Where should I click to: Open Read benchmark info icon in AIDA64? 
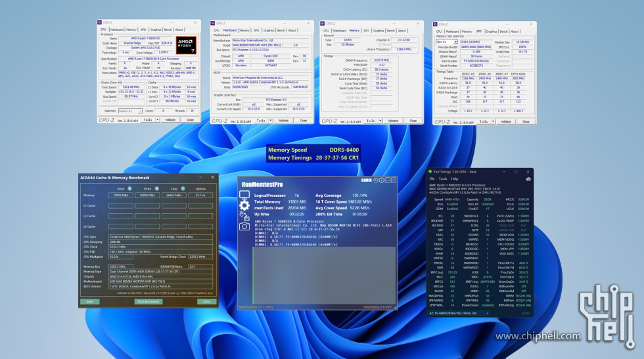(130, 188)
